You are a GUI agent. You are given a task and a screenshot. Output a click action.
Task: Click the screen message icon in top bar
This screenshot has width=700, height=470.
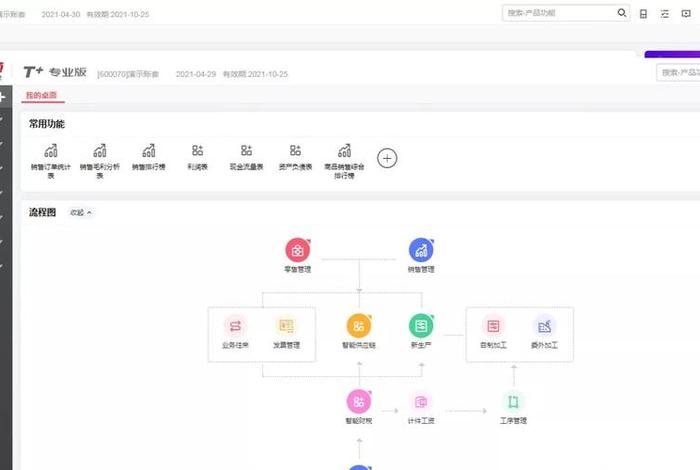[x=686, y=14]
